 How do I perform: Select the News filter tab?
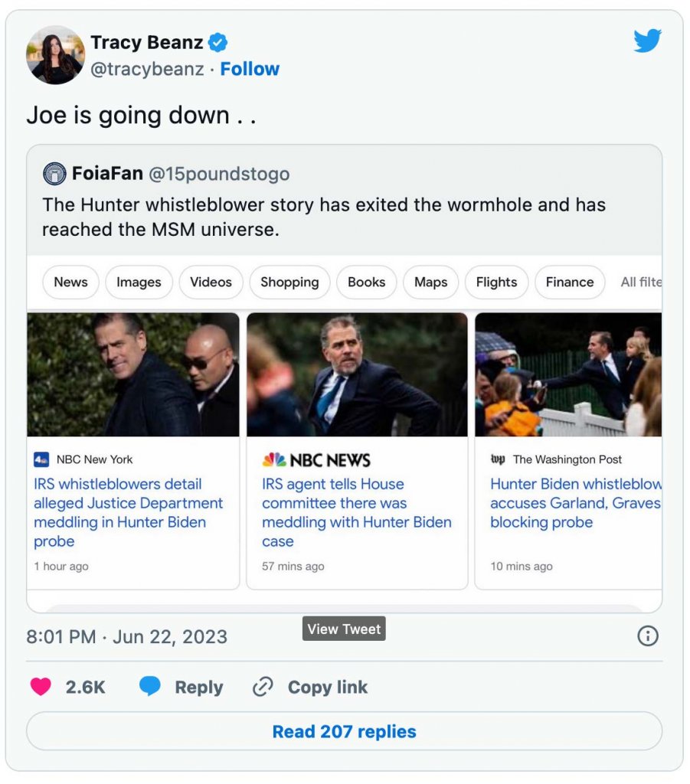[x=70, y=282]
